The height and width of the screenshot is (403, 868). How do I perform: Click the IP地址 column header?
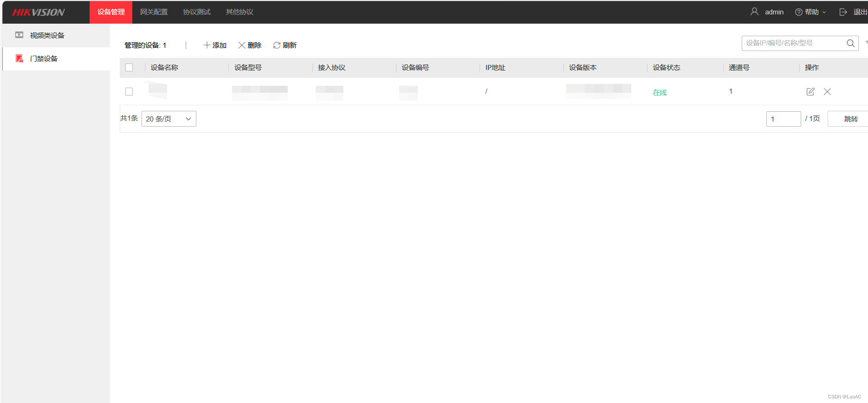(495, 68)
